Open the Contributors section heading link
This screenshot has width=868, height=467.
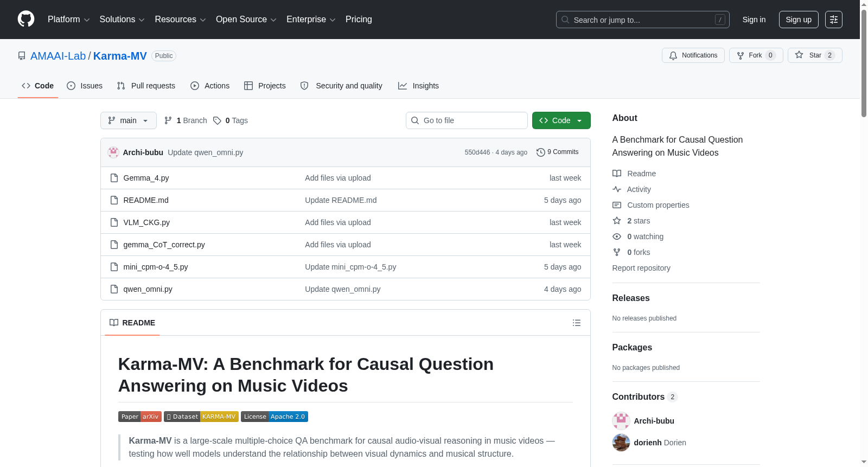(645, 396)
